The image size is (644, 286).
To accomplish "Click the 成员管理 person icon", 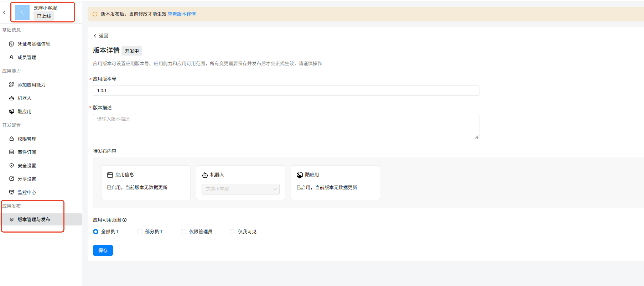I will click(x=11, y=57).
